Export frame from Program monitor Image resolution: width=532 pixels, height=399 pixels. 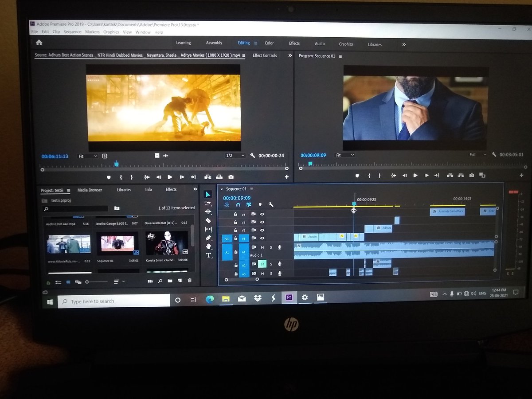click(472, 176)
